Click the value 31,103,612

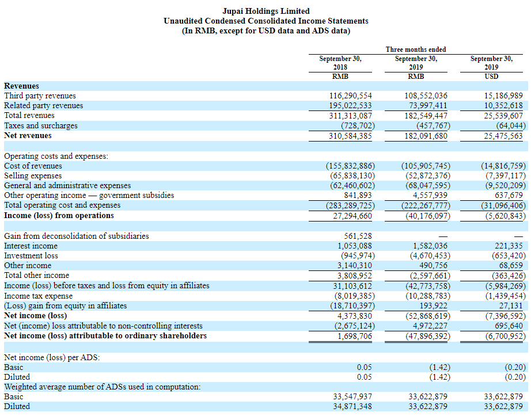click(x=352, y=286)
